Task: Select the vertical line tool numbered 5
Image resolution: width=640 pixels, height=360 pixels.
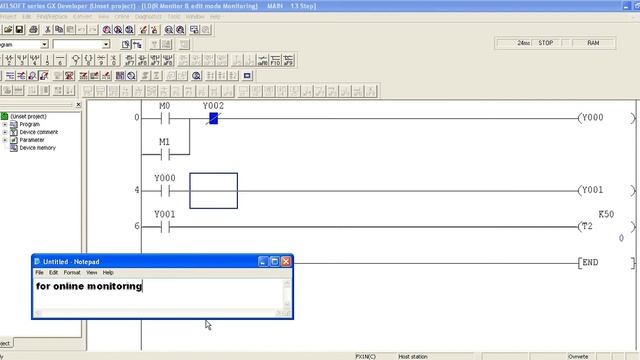Action: click(x=47, y=60)
